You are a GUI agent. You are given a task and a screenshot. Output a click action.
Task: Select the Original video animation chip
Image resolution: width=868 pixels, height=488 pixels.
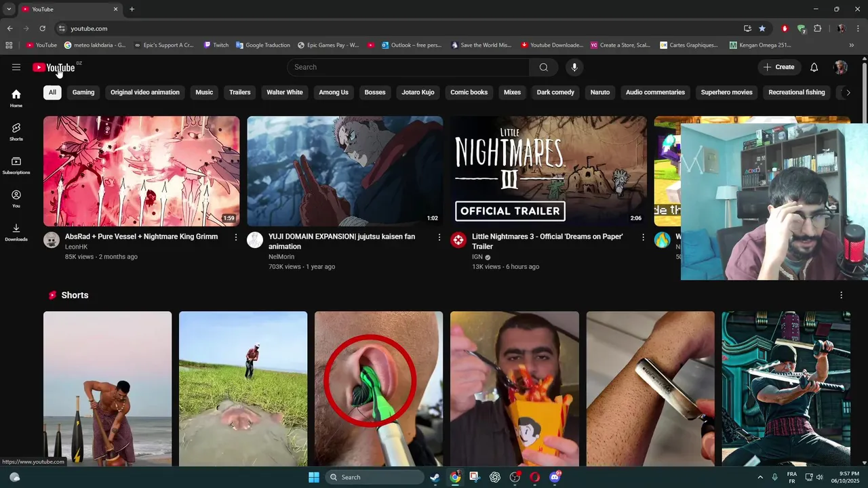[x=145, y=92]
